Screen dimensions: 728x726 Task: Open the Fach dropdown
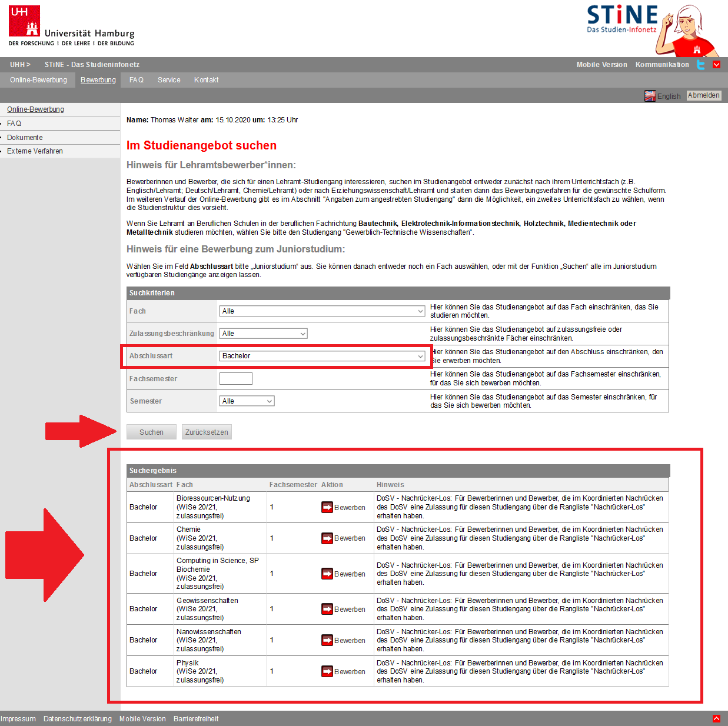point(322,311)
